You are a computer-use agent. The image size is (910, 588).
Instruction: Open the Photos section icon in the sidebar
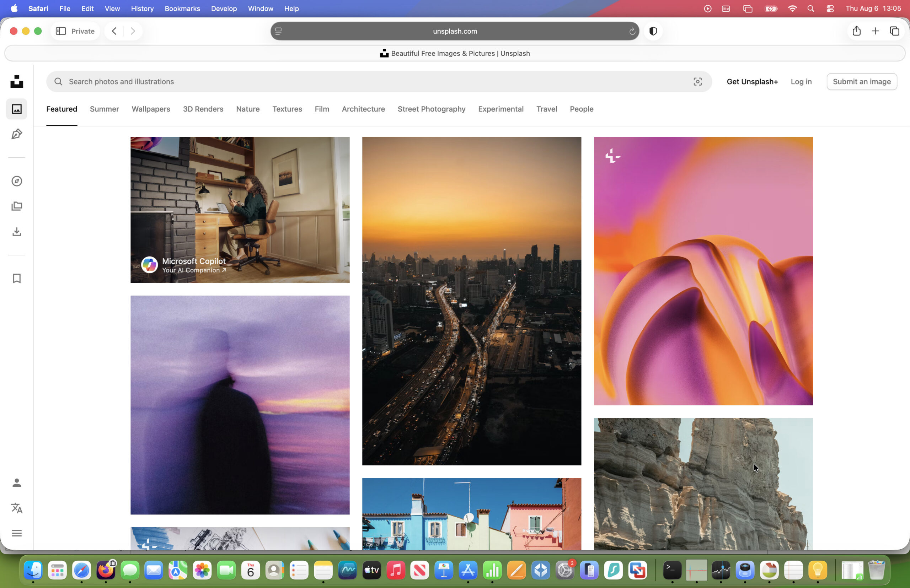coord(16,109)
